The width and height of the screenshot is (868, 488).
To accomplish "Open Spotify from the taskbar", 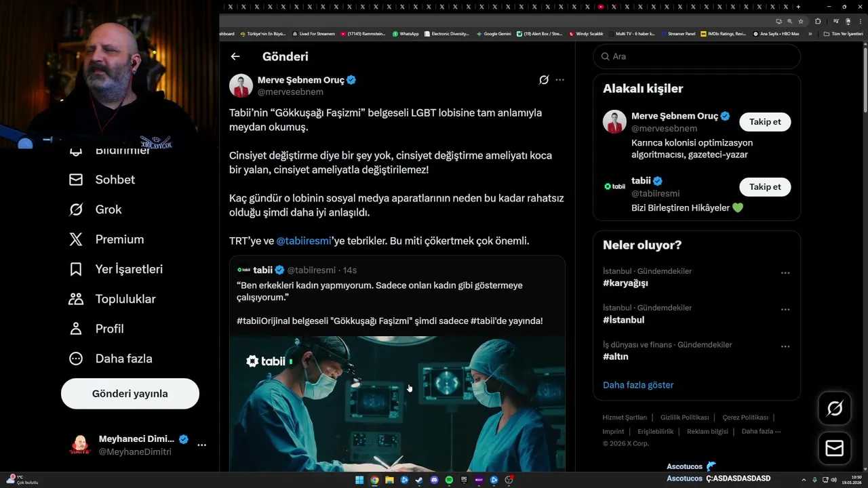I will pyautogui.click(x=449, y=480).
